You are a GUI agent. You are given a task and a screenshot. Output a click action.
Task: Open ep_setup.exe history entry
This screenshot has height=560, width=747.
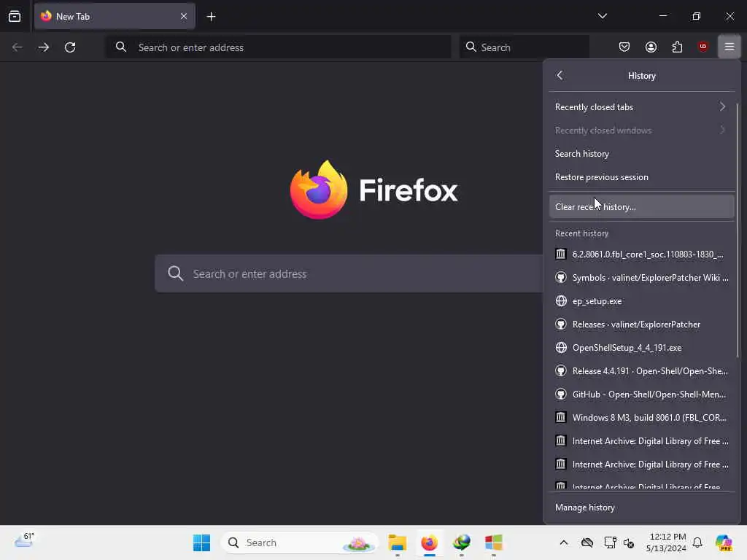click(x=641, y=301)
